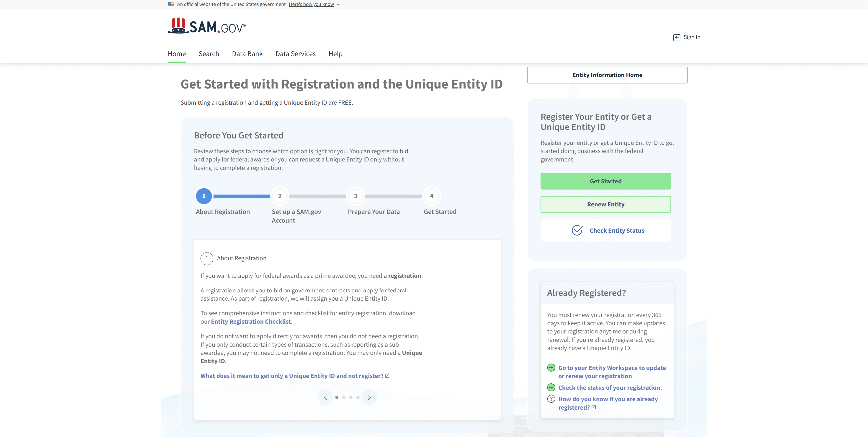Open the Data Bank navigation tab
This screenshot has width=868, height=437.
click(247, 54)
